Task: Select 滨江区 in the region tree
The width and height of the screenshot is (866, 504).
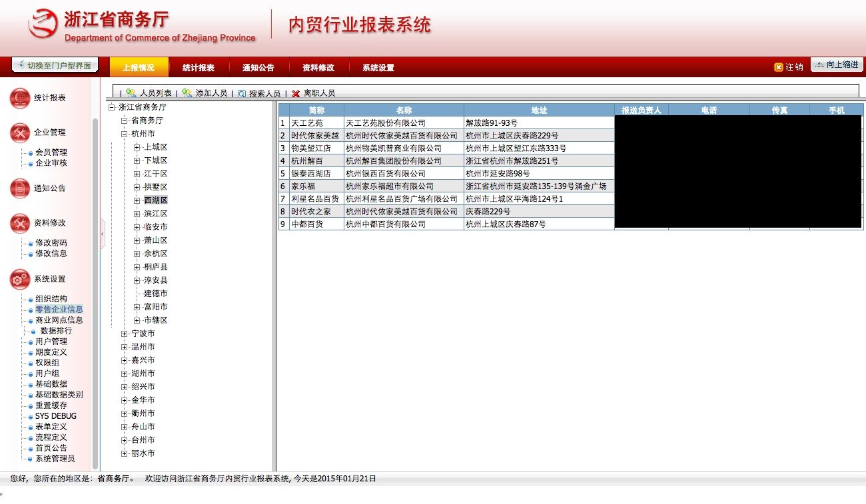Action: point(156,214)
